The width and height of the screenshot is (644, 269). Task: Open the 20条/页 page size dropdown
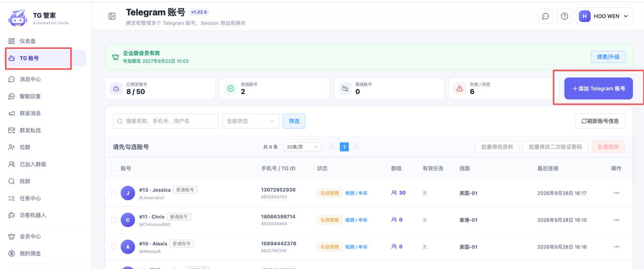[x=302, y=147]
